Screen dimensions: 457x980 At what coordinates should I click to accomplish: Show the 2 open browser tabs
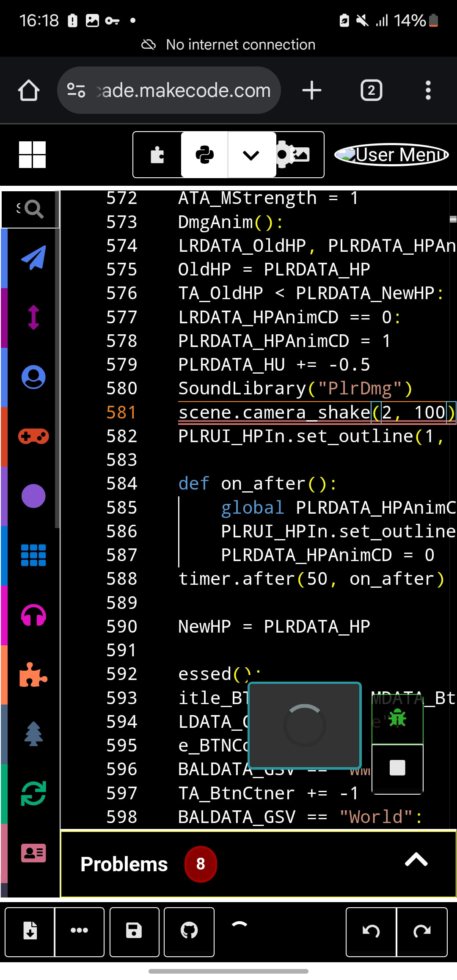pyautogui.click(x=371, y=90)
